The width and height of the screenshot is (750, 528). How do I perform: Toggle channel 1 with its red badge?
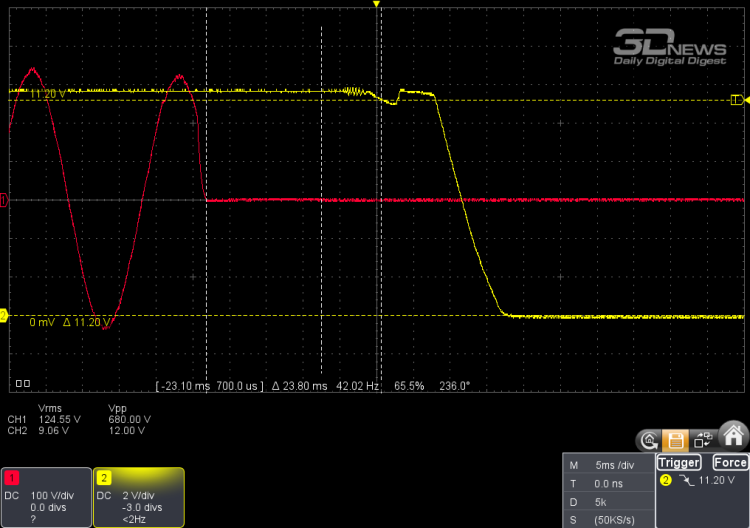coord(15,477)
